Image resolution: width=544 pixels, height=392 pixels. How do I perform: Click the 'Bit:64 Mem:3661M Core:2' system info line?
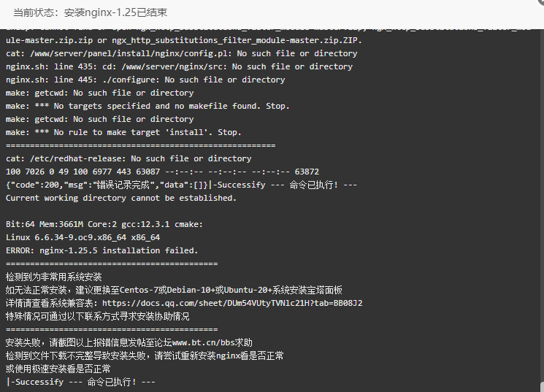pos(104,224)
